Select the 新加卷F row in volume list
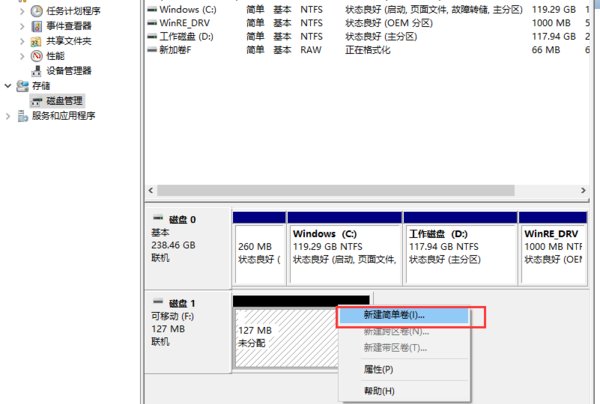 367,50
